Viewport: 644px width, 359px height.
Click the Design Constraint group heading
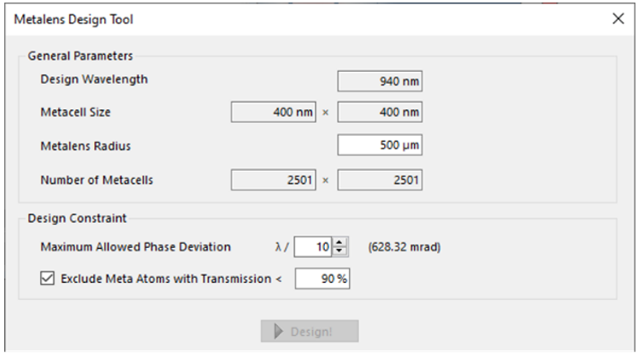[x=77, y=218]
